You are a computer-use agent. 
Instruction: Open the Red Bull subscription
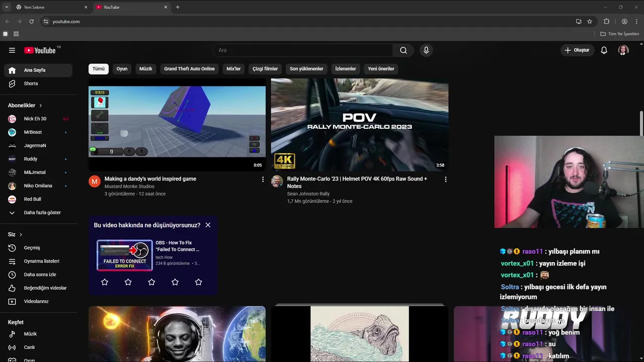coord(38,199)
